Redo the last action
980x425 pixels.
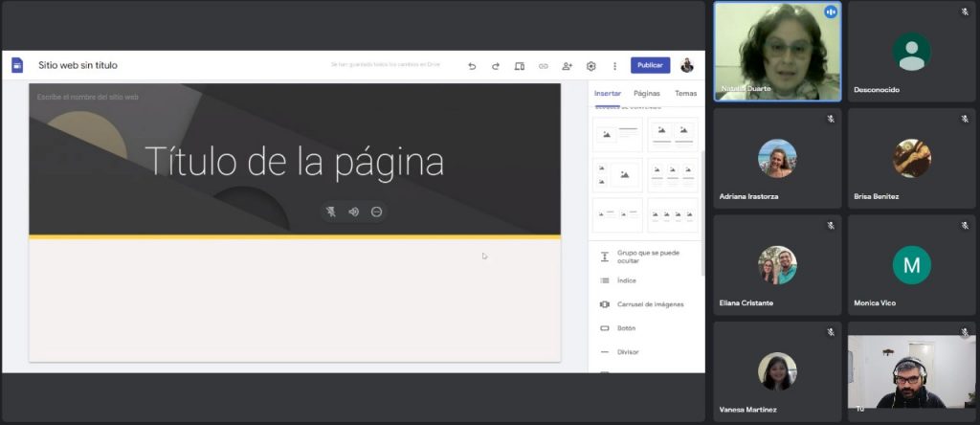pos(496,66)
